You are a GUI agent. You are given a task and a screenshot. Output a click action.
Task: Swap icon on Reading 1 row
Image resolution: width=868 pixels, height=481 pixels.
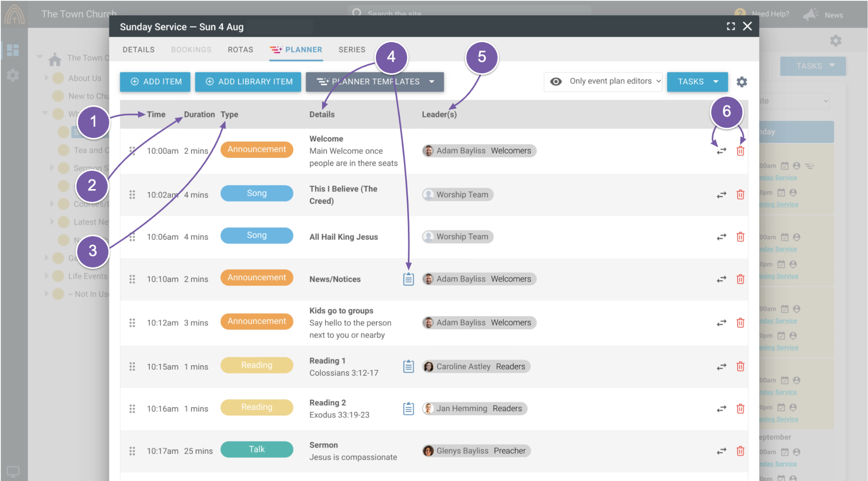tap(721, 367)
